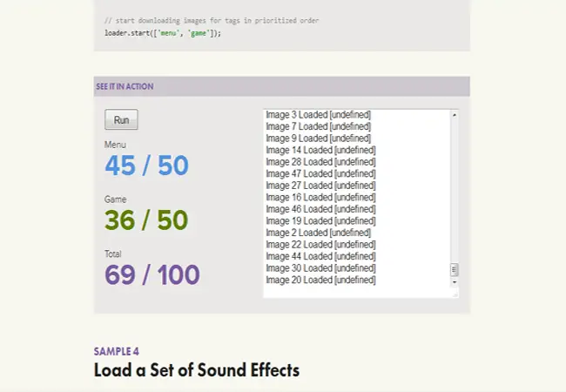The width and height of the screenshot is (566, 392).
Task: Select the 'Image 27 Loaded [undefined]' log line
Action: pyautogui.click(x=320, y=186)
